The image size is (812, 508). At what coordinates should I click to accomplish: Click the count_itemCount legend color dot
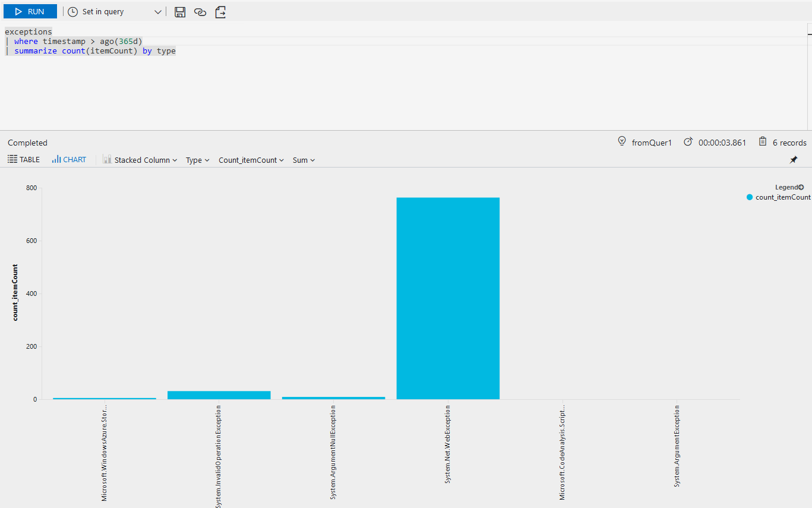pos(750,197)
